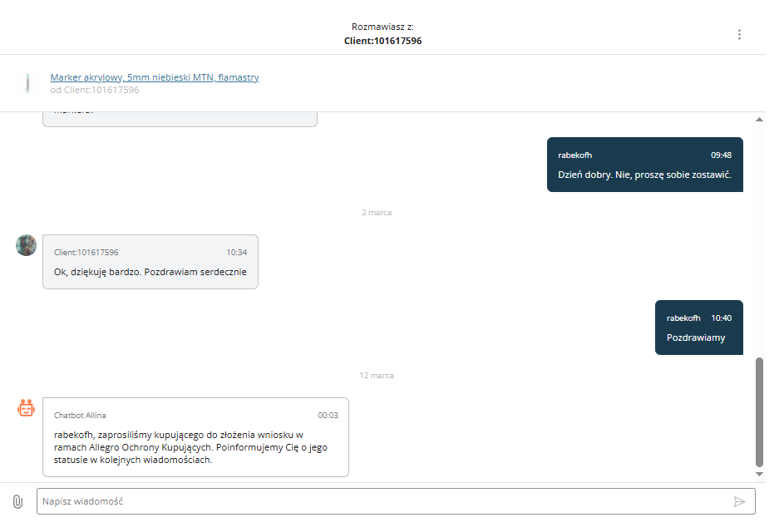Screen dimensions: 784x532
Task: Open the three-dot conversation options menu
Action: [x=739, y=35]
